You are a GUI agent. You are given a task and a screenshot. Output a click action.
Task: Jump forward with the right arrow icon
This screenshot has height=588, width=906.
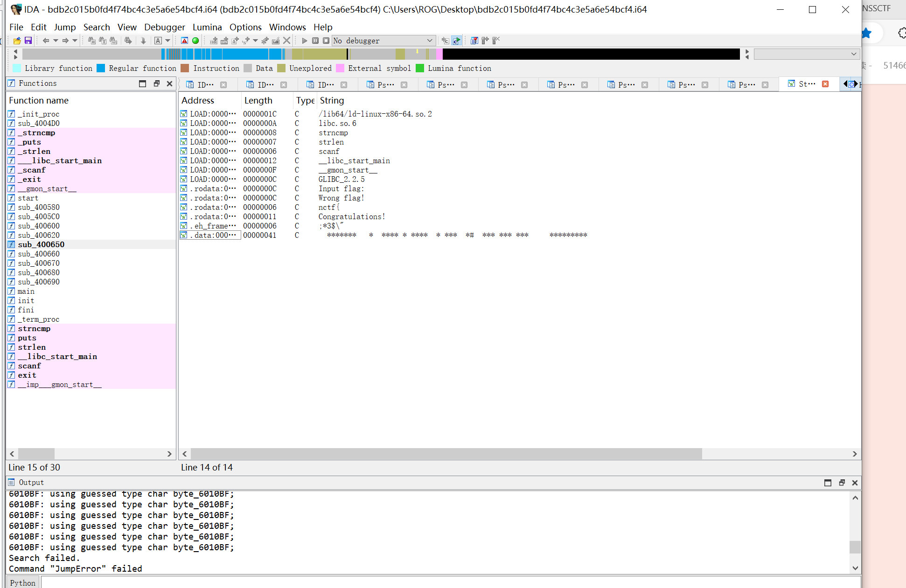coord(65,41)
